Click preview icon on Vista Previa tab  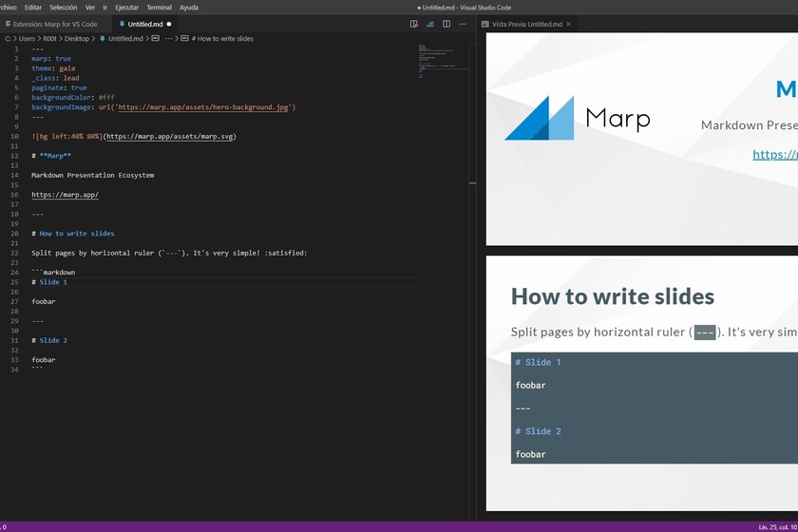[485, 24]
